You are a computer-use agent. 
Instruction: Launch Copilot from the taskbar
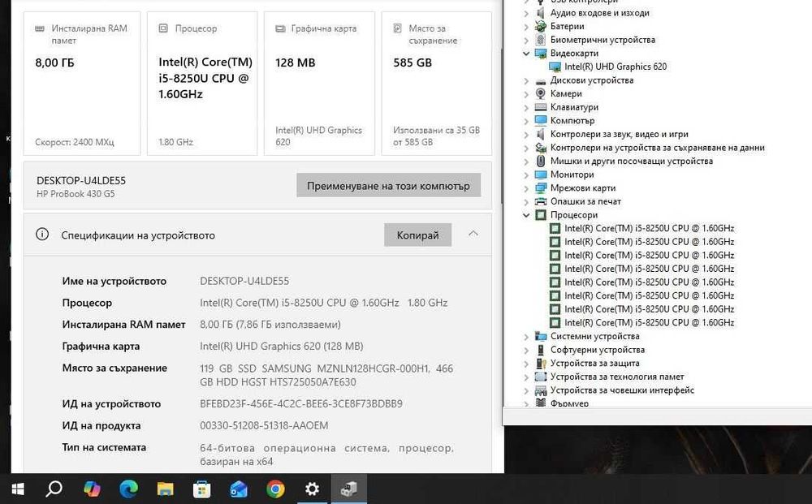pos(92,489)
